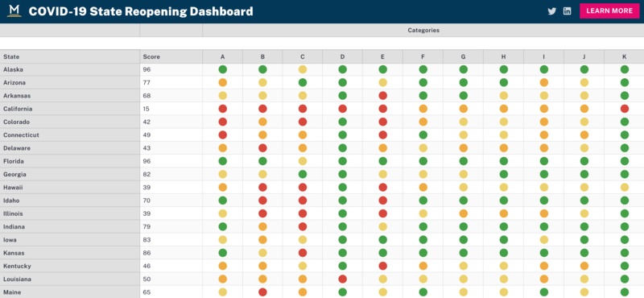Click the Twitter icon in header
Screen dimensions: 644x298
coord(551,11)
